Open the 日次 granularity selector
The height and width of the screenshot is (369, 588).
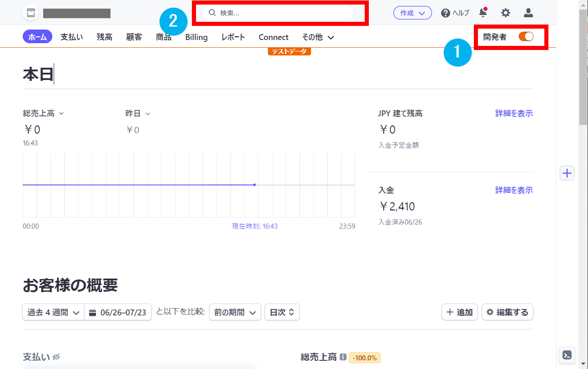tap(282, 312)
